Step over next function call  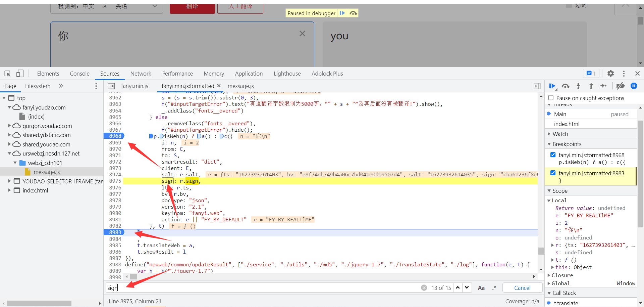pos(566,86)
